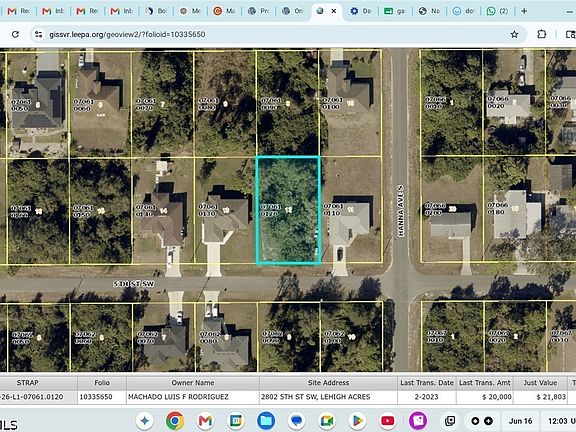Sort by the Owner Name column header
576x432 pixels.
point(192,383)
